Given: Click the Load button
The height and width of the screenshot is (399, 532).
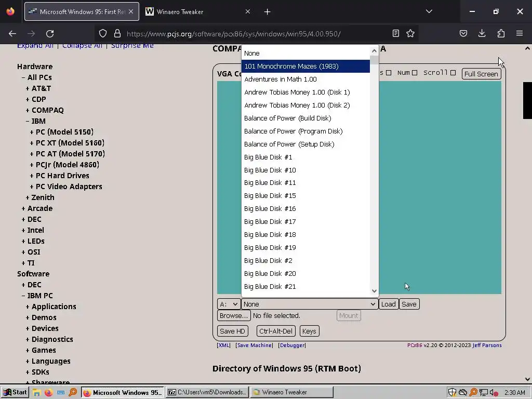Looking at the screenshot, I should (389, 304).
